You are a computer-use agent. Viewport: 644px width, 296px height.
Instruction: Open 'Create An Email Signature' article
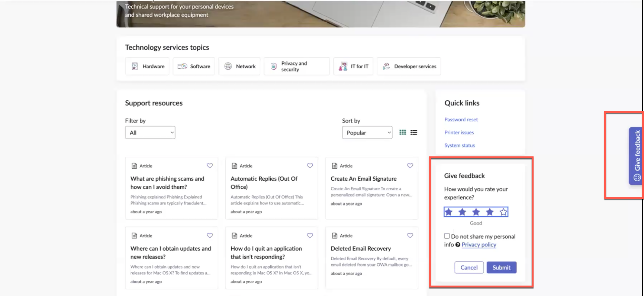[364, 179]
